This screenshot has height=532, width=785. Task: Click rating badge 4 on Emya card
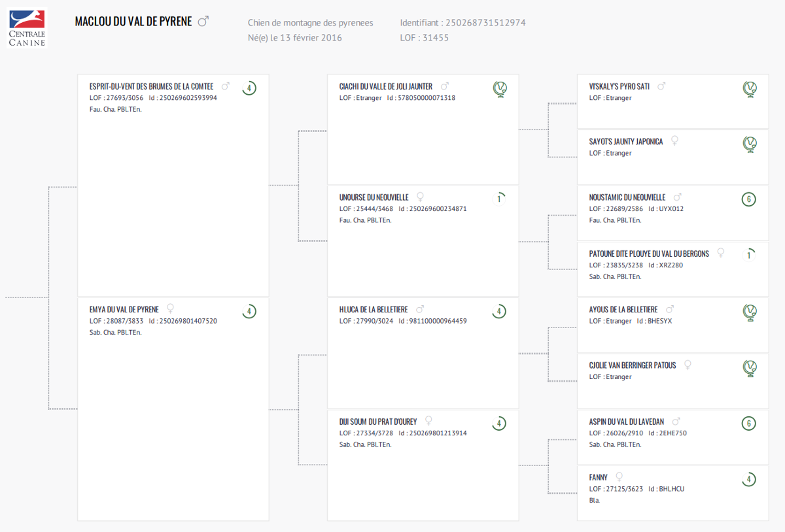pyautogui.click(x=249, y=312)
